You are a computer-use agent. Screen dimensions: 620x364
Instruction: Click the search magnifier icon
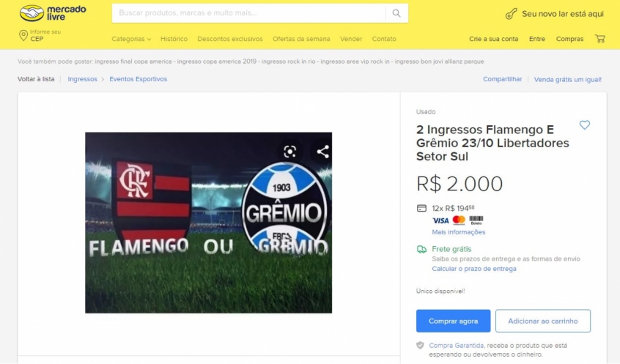coord(396,13)
